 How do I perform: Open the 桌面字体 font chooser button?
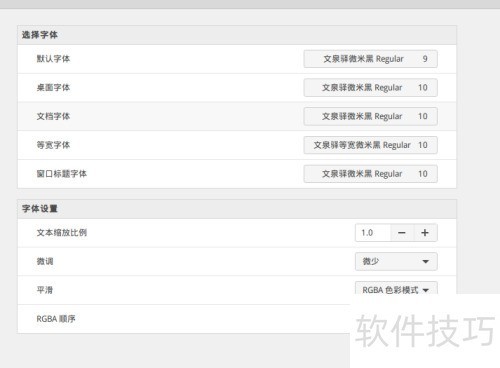[x=370, y=87]
